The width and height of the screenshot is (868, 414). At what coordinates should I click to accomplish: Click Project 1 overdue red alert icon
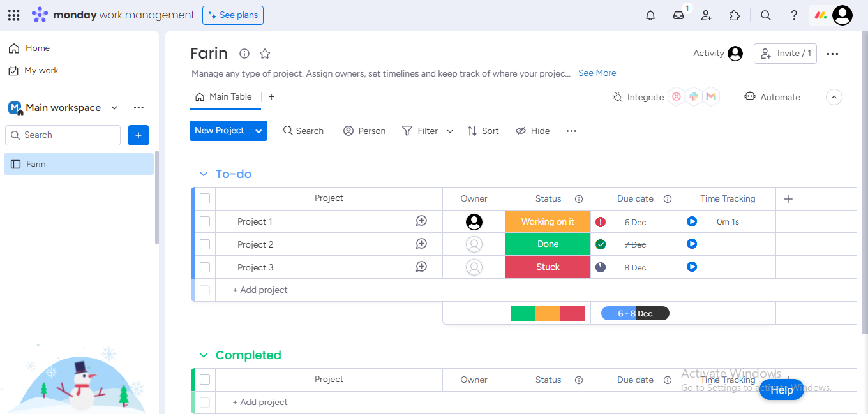coord(601,222)
